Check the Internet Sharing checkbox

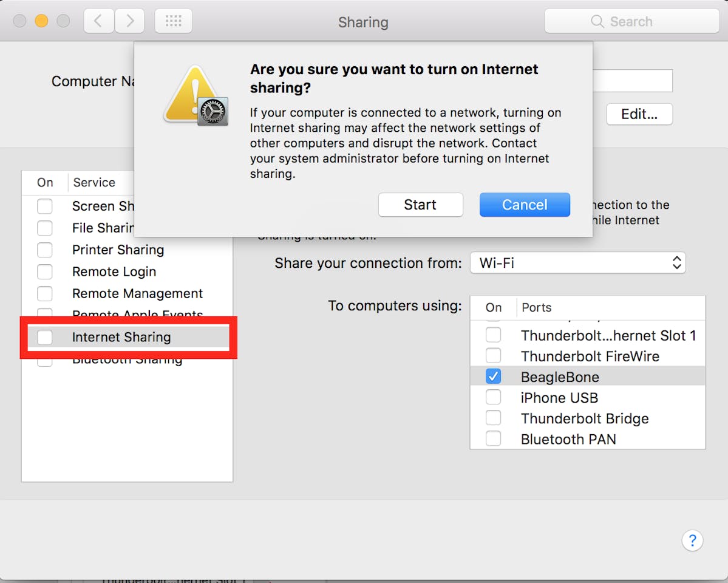tap(45, 337)
